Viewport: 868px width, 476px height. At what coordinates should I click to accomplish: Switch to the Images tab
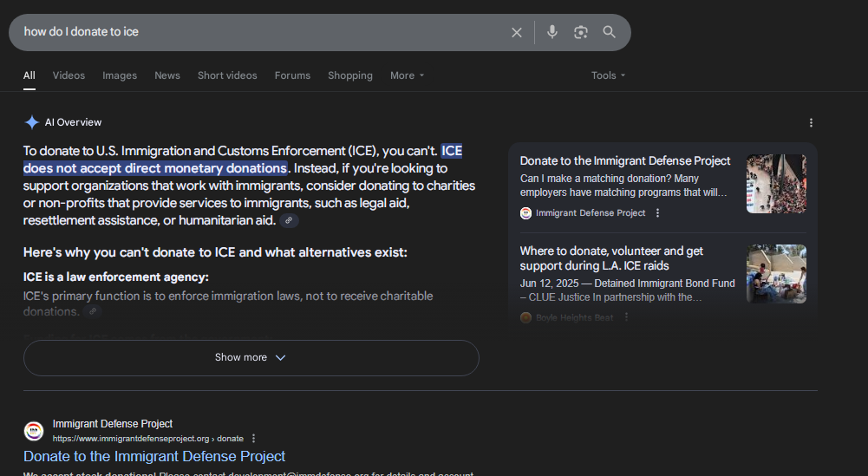120,75
